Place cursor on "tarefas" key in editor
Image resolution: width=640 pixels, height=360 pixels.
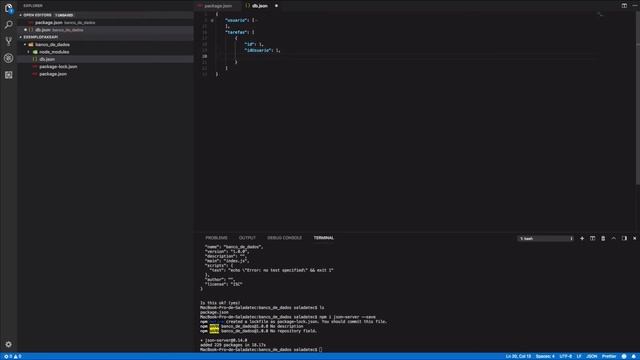pyautogui.click(x=236, y=32)
